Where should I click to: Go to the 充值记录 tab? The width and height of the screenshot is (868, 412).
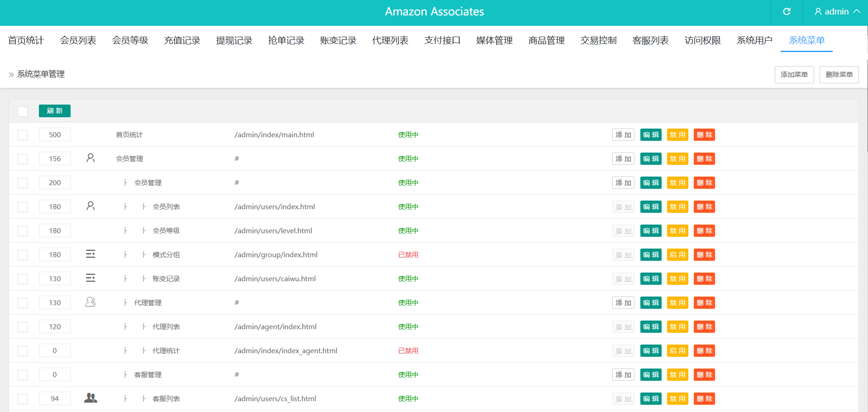click(x=182, y=40)
